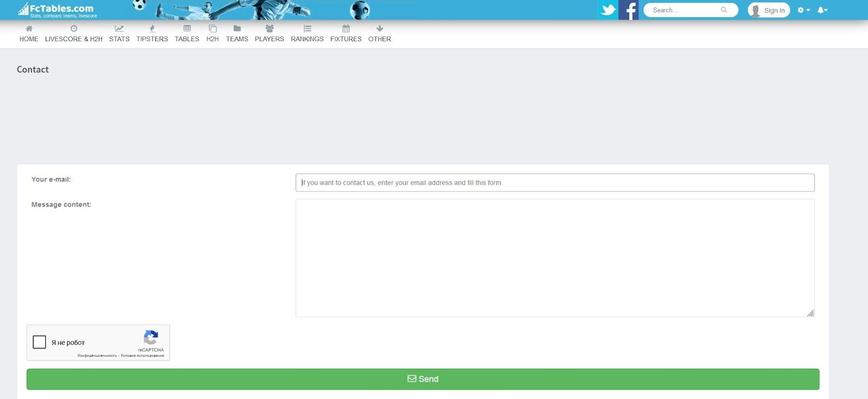The image size is (868, 399).
Task: Click the Home house icon
Action: 29,28
